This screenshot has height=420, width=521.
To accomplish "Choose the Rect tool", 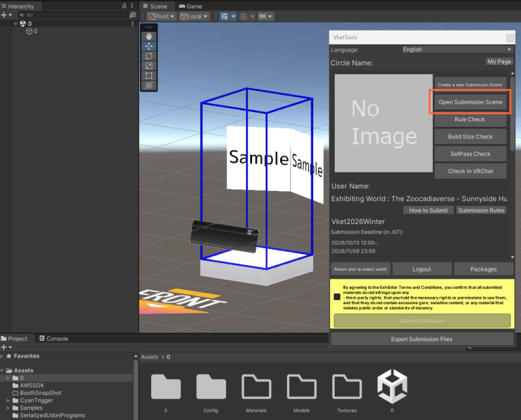I will [x=149, y=76].
